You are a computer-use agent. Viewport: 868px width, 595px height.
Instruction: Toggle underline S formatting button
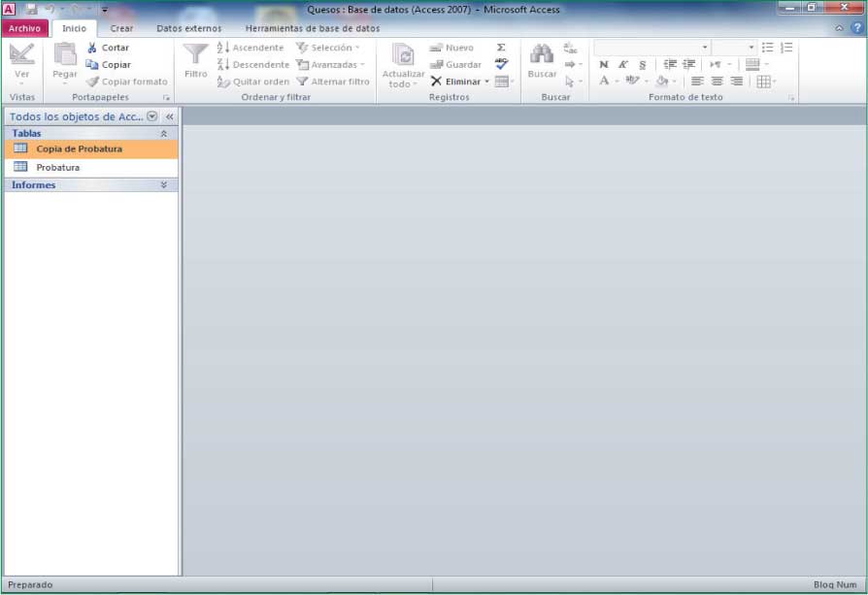click(x=642, y=65)
